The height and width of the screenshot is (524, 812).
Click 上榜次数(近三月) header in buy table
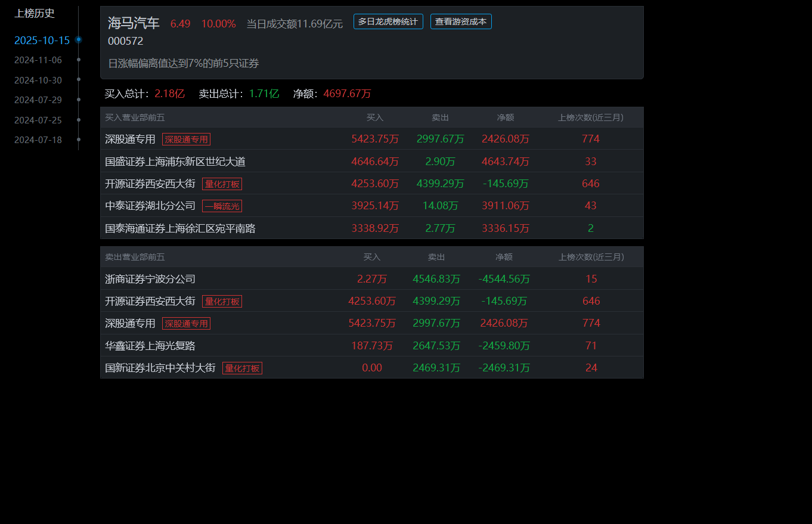coord(591,117)
